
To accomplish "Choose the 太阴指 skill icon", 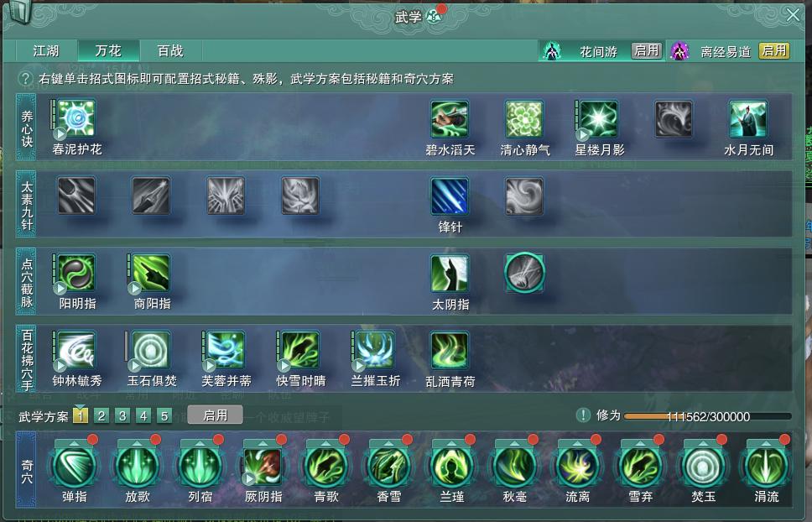I will pyautogui.click(x=450, y=274).
